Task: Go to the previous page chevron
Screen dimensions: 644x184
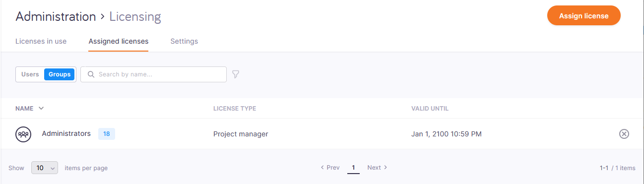Action: point(322,168)
